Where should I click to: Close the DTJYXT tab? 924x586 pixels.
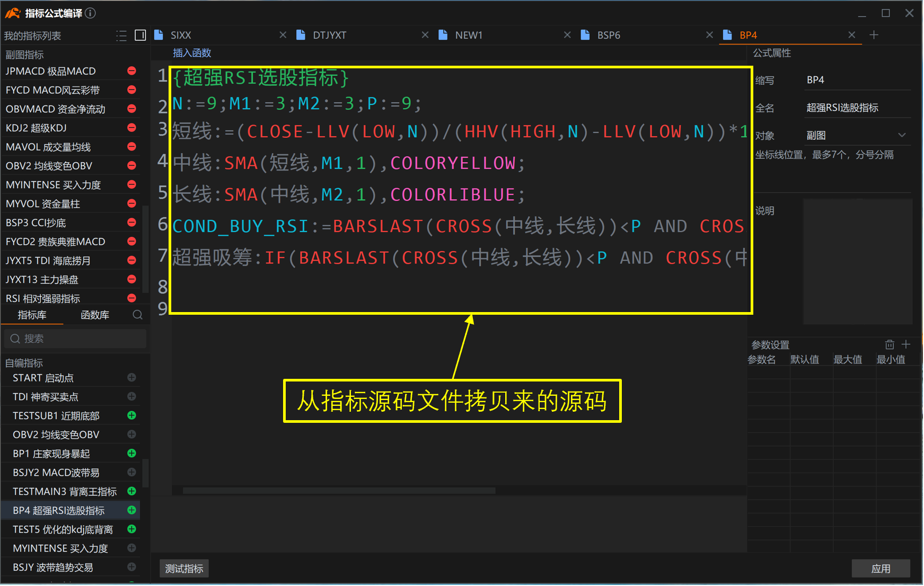coord(425,35)
